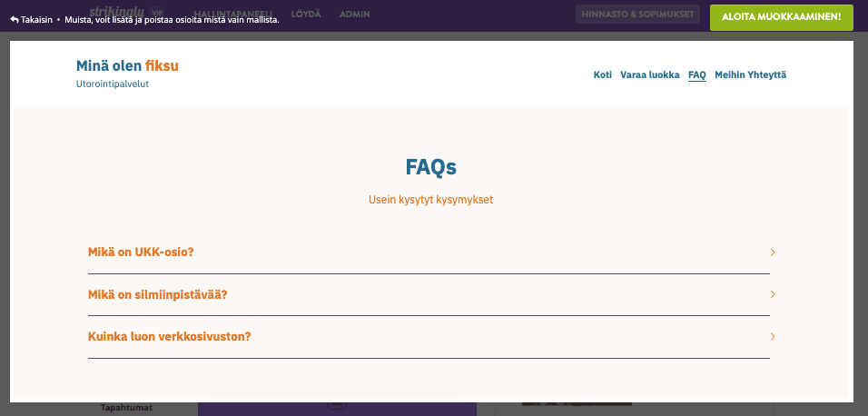Open the LÖYDÄ menu item

[306, 15]
